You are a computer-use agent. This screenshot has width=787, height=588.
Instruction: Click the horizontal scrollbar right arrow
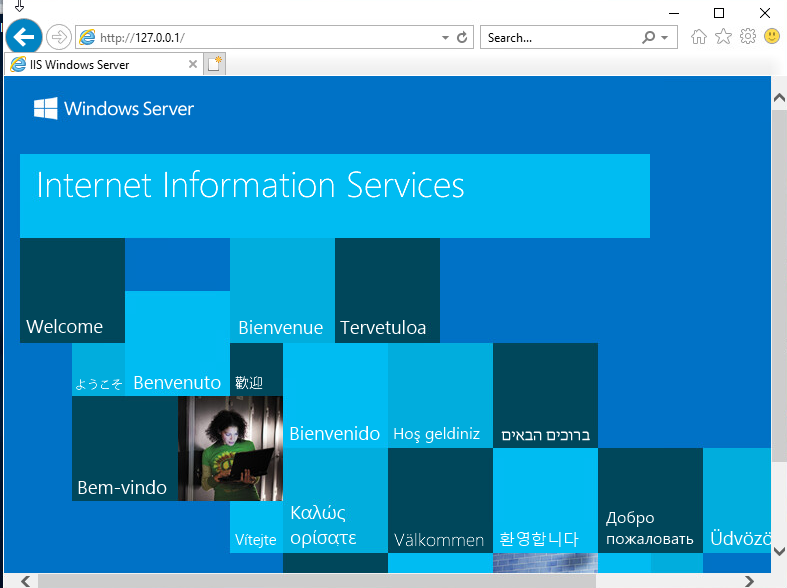[x=750, y=581]
